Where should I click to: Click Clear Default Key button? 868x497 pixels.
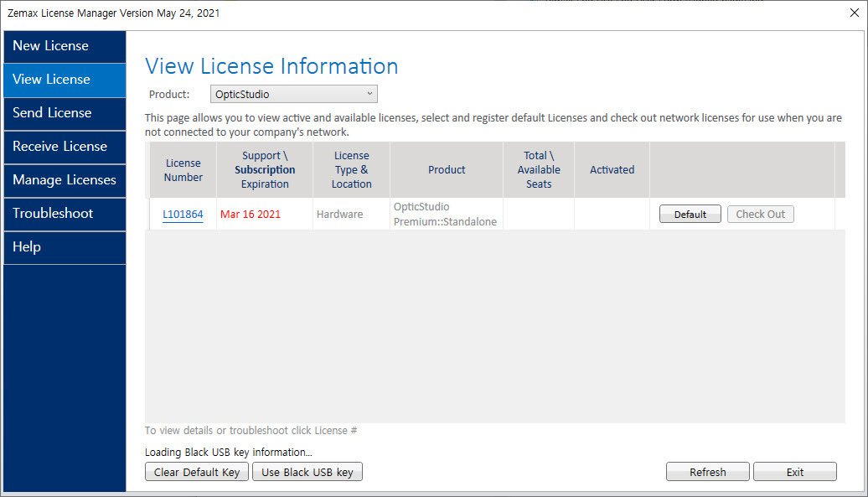click(197, 472)
